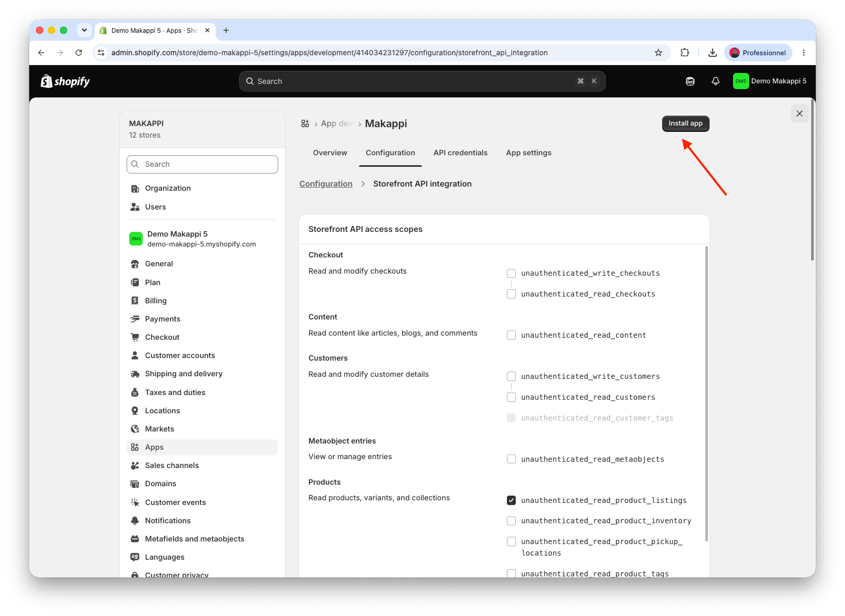Click the Markets globe icon

pos(135,429)
